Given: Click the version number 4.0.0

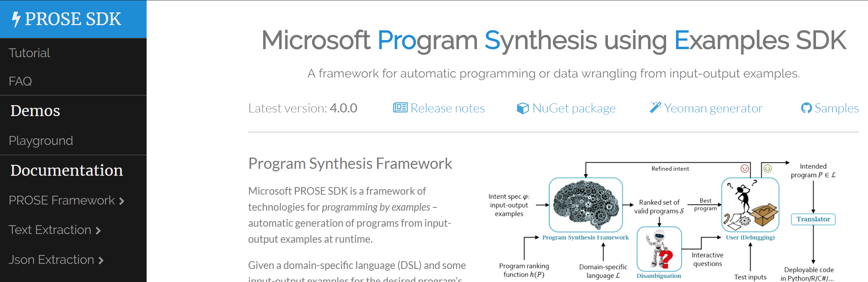Looking at the screenshot, I should [x=343, y=108].
